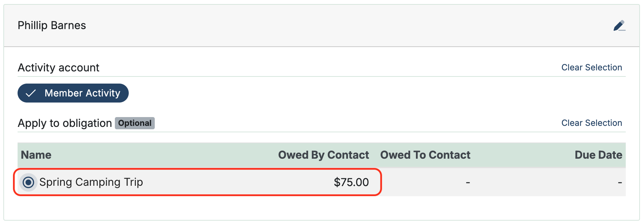Click the Optional badge beside Apply to obligation
The height and width of the screenshot is (224, 644).
click(x=135, y=123)
